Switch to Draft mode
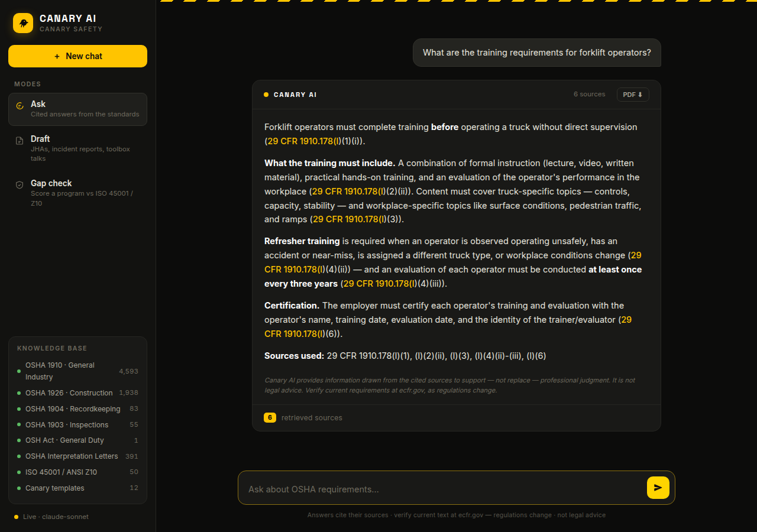The width and height of the screenshot is (757, 532). [x=77, y=148]
